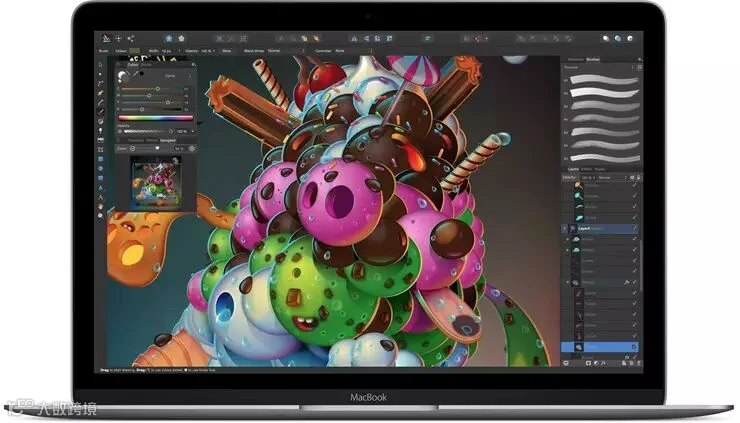This screenshot has width=740, height=423.
Task: Click the More button in context toolbar
Action: coord(227,51)
